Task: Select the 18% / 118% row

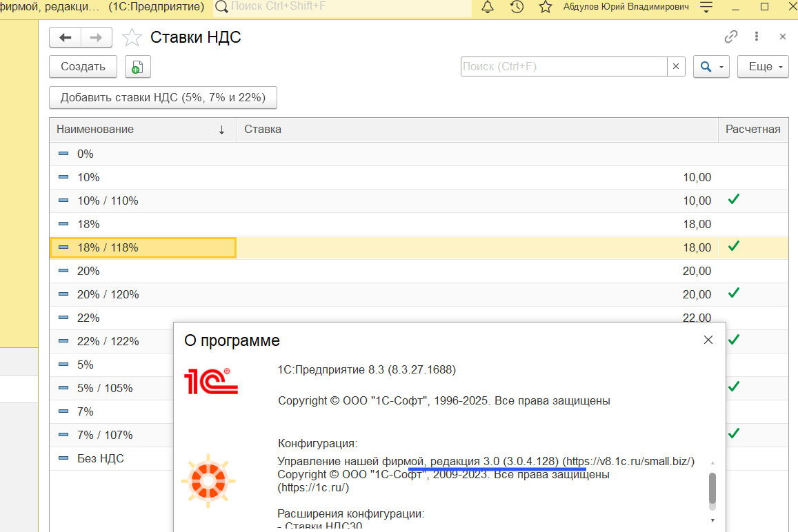Action: (x=419, y=247)
